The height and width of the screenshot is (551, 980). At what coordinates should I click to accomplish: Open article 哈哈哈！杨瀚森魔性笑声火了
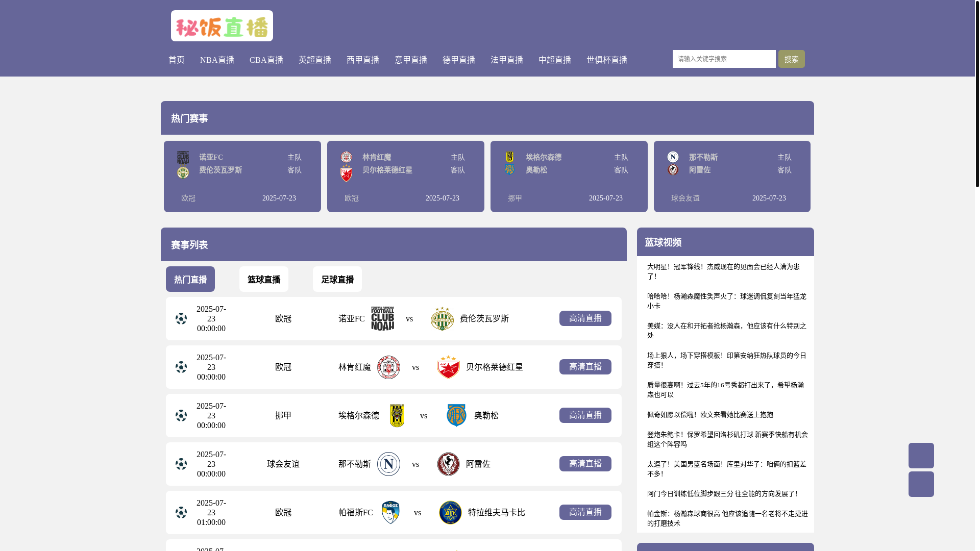[x=727, y=301]
